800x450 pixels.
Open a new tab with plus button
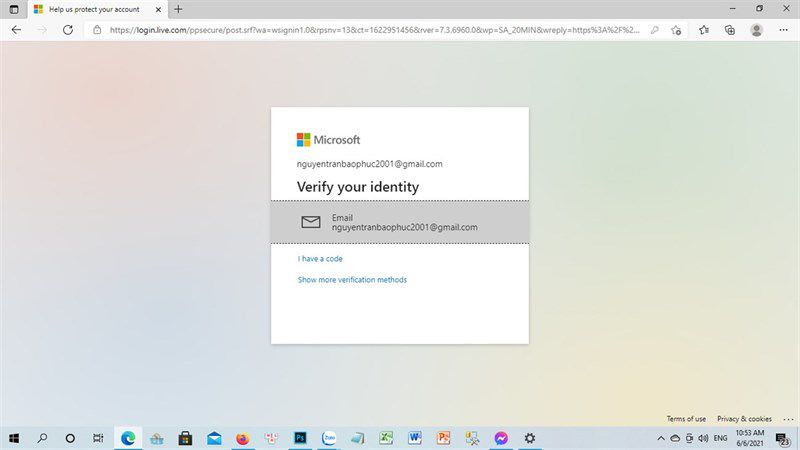tap(178, 9)
